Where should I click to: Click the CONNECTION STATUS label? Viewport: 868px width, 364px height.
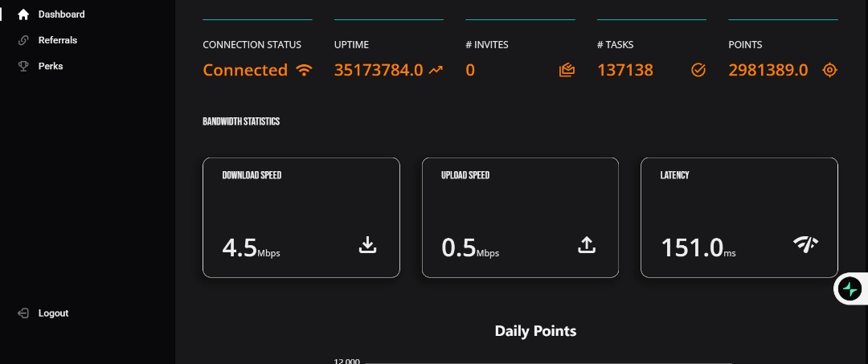tap(252, 45)
